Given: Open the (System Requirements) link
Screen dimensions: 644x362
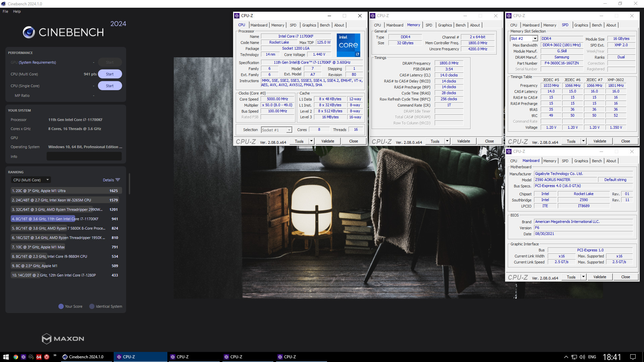Looking at the screenshot, I should point(37,62).
